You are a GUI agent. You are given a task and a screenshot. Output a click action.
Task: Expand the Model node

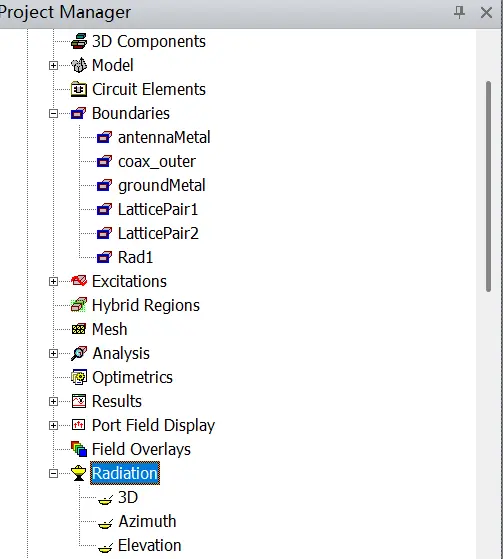pyautogui.click(x=53, y=66)
